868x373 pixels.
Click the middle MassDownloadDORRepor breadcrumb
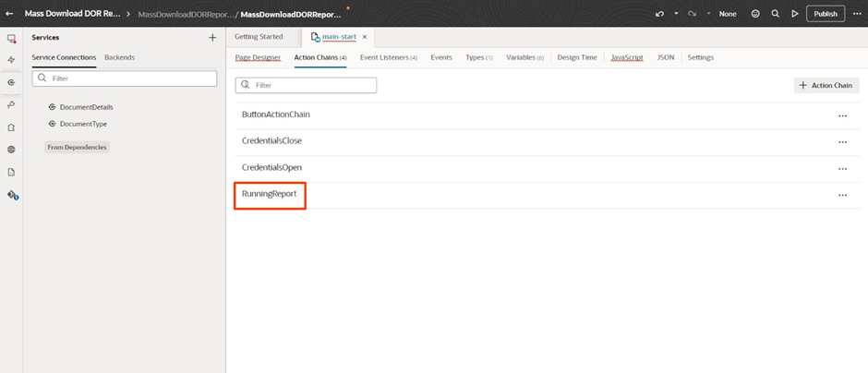tap(185, 14)
